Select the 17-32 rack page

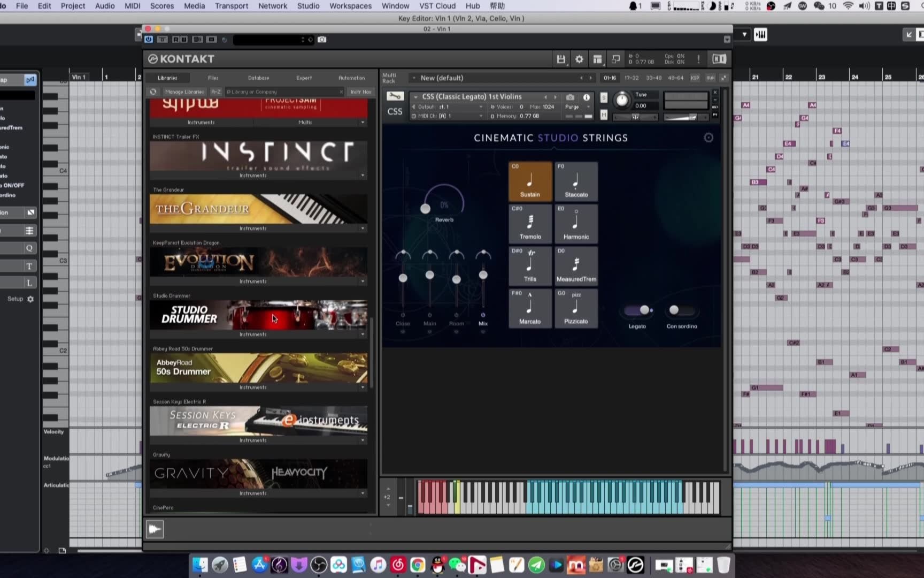(632, 78)
